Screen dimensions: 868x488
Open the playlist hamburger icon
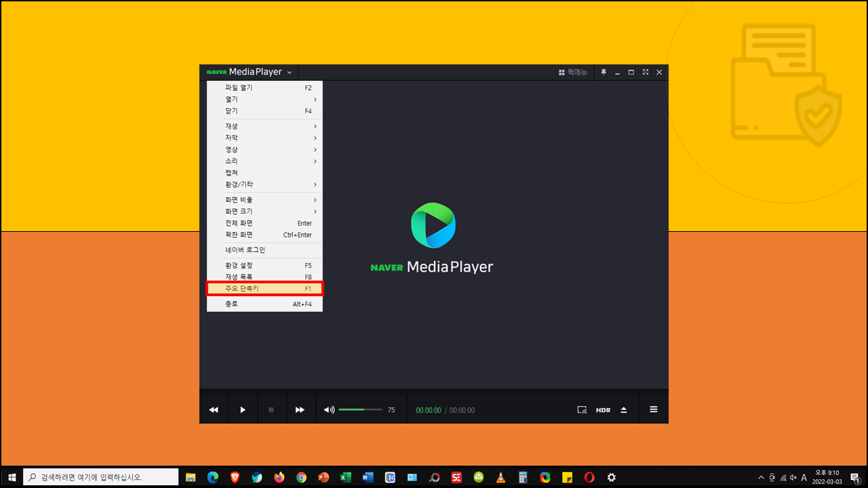click(x=654, y=409)
